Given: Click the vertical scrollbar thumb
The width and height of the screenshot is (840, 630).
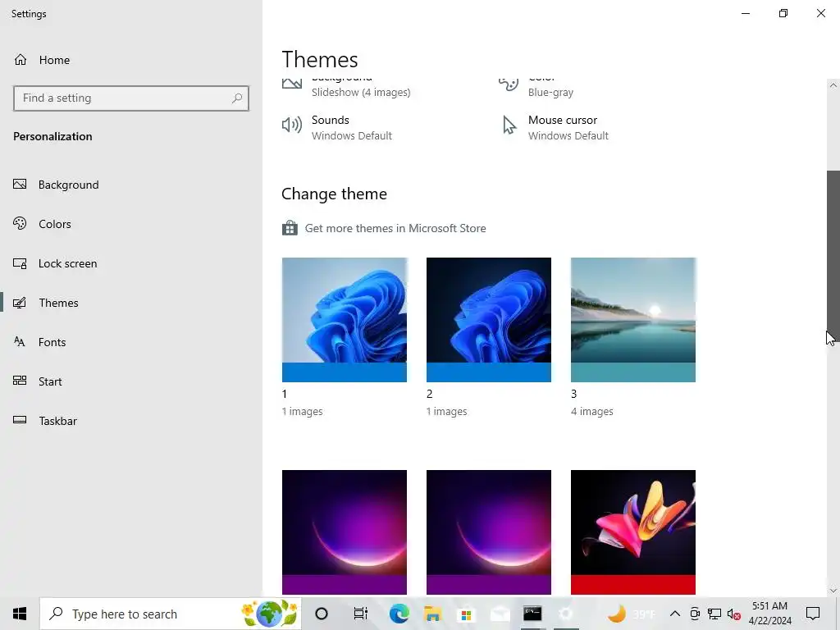Looking at the screenshot, I should click(x=833, y=256).
